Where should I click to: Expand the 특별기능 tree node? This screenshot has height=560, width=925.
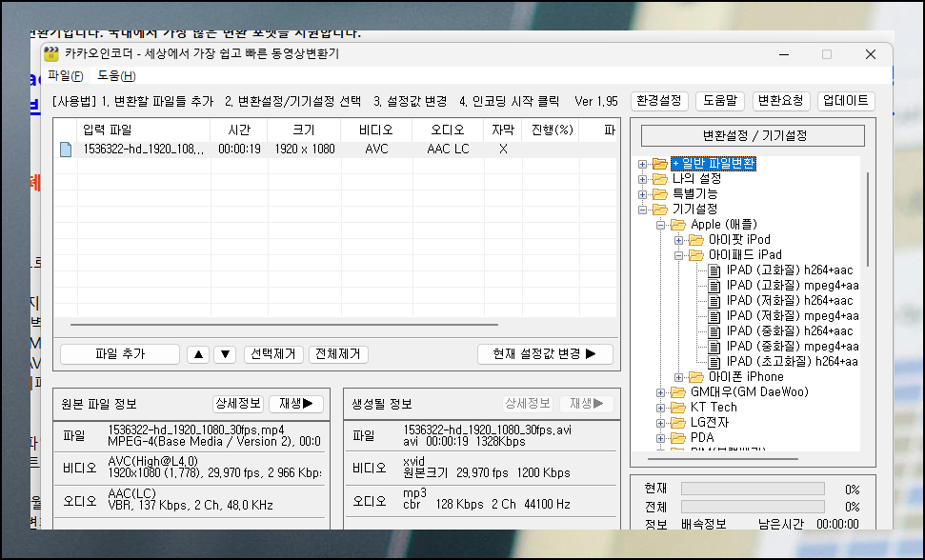coord(642,194)
